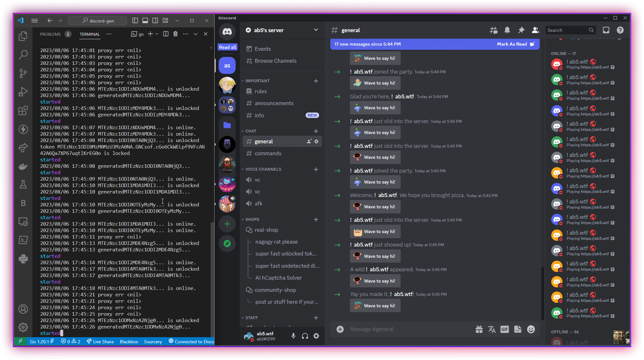
Task: Explore discoverable servers compass icon
Action: point(227,244)
